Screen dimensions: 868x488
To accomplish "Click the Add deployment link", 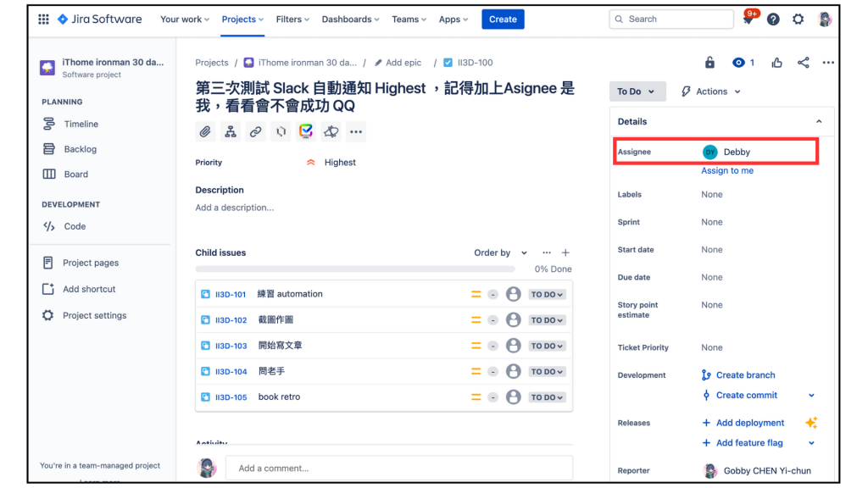I will (x=750, y=423).
